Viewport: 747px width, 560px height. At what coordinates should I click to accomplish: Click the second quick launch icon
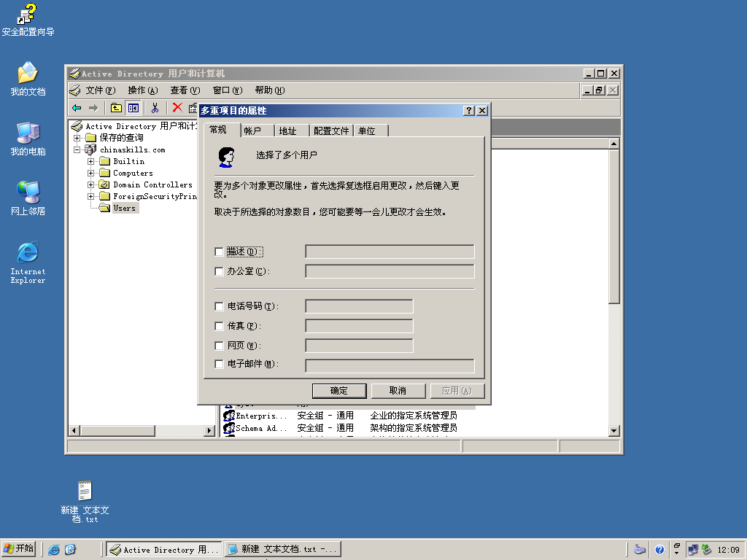coord(70,550)
